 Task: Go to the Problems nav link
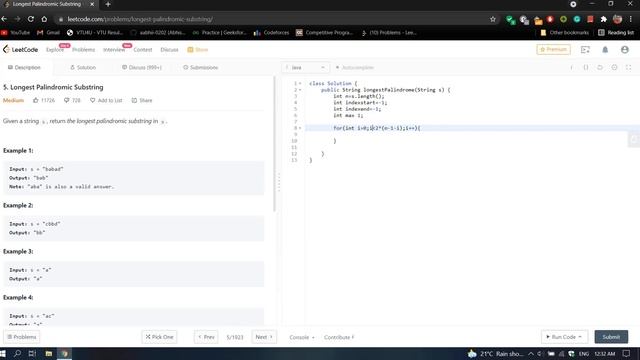tap(83, 49)
